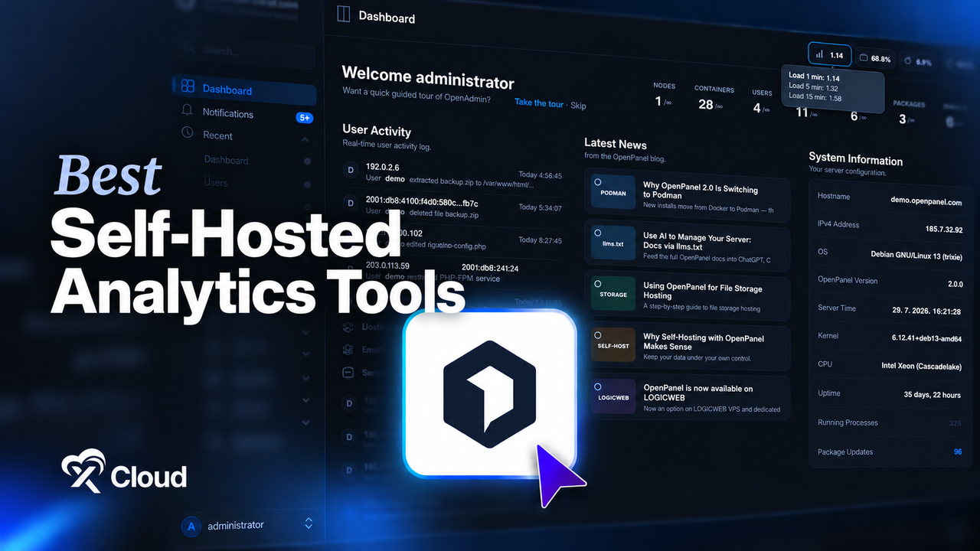This screenshot has width=980, height=551.
Task: Open the PODMAN news thumbnail
Action: click(x=613, y=192)
